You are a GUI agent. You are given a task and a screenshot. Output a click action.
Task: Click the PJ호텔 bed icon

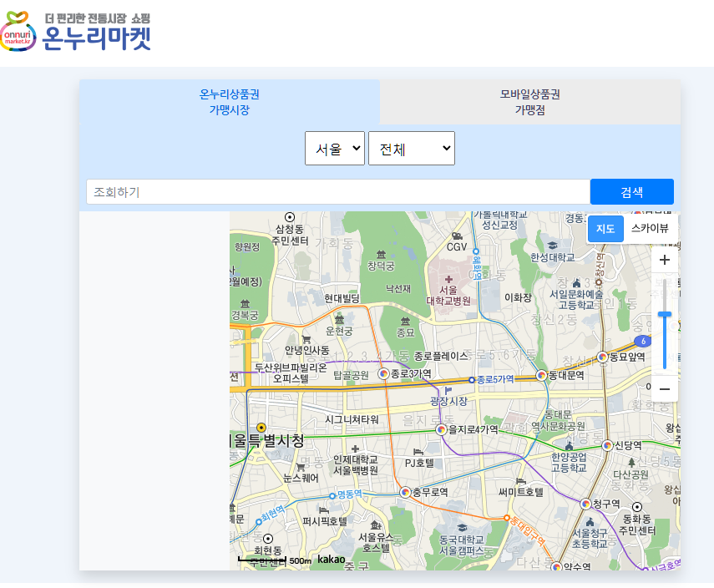(x=418, y=452)
